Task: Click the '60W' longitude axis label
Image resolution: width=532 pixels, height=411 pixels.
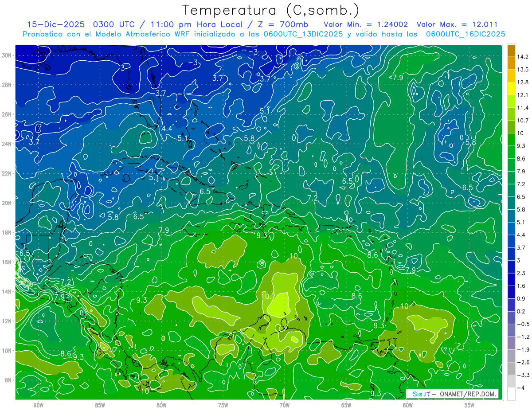Action: (x=407, y=405)
